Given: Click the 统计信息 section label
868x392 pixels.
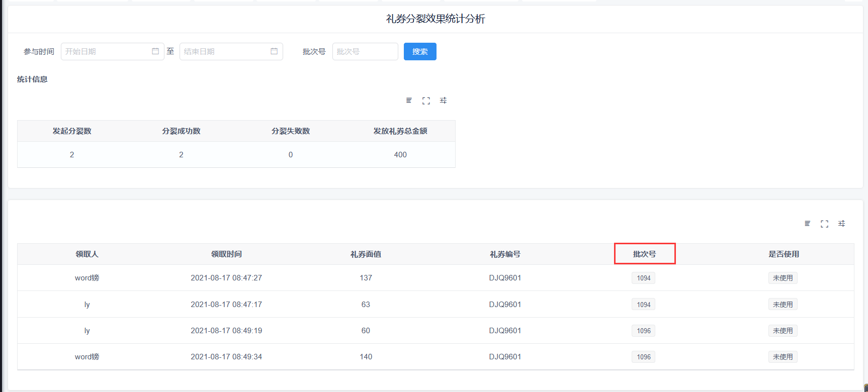Looking at the screenshot, I should [32, 79].
